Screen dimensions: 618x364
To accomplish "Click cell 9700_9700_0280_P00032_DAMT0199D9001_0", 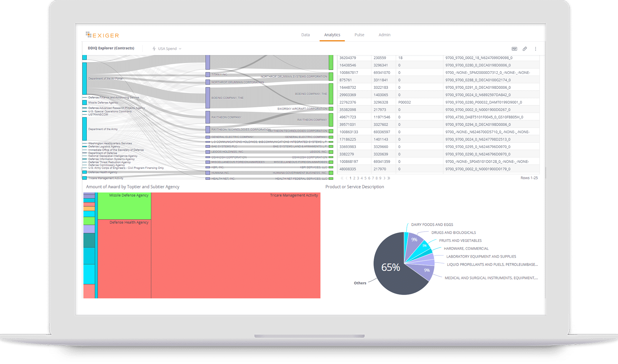I will (x=484, y=102).
